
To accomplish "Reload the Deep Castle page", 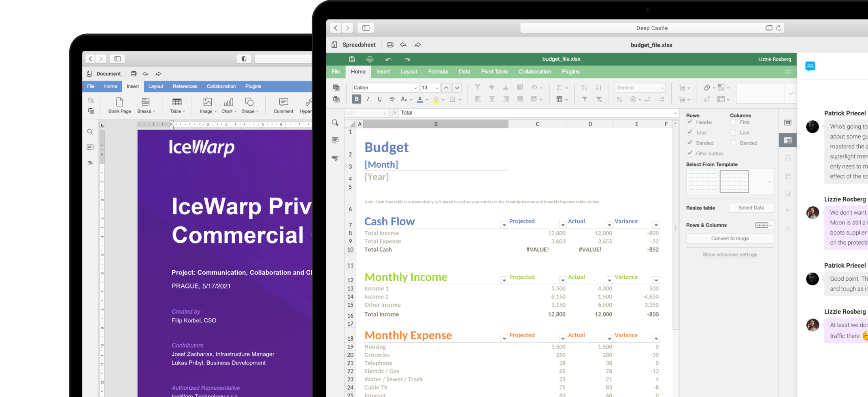I will pos(779,28).
